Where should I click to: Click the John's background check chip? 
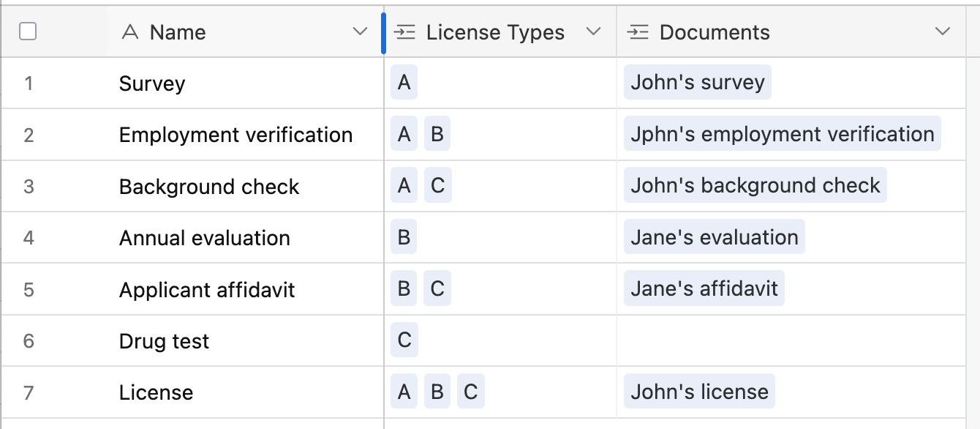click(755, 186)
